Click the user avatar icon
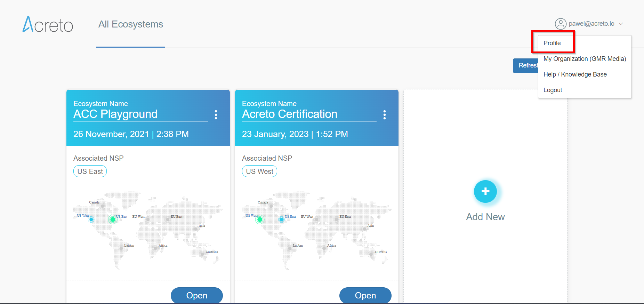644x304 pixels. pyautogui.click(x=561, y=24)
